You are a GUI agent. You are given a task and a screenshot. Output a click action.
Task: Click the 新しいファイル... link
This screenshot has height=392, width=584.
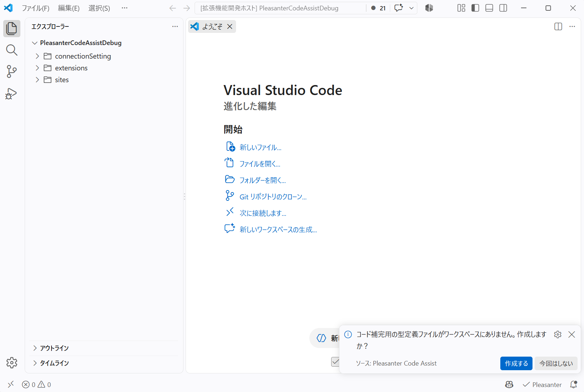(260, 147)
